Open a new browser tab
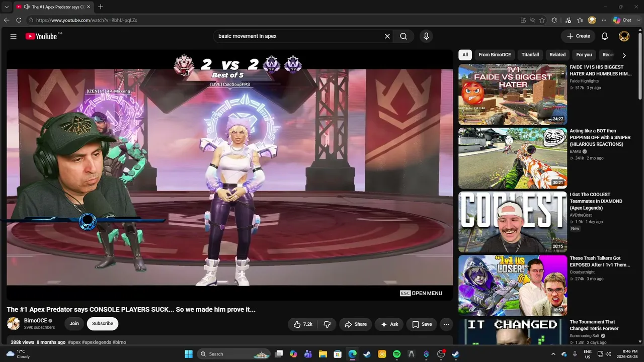The width and height of the screenshot is (644, 362). [101, 7]
